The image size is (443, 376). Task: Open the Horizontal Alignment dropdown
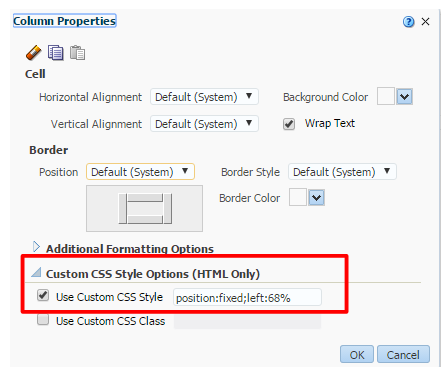[204, 97]
